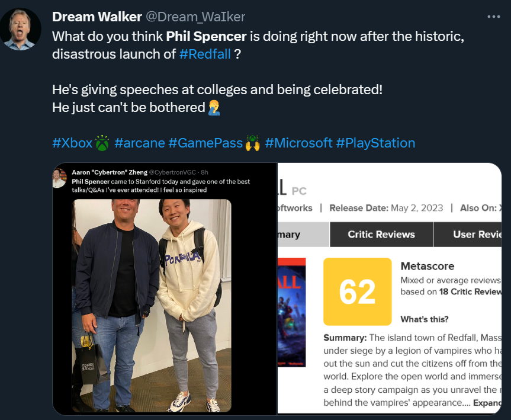Open the #PlayStation hashtag
The image size is (511, 420).
[x=375, y=143]
